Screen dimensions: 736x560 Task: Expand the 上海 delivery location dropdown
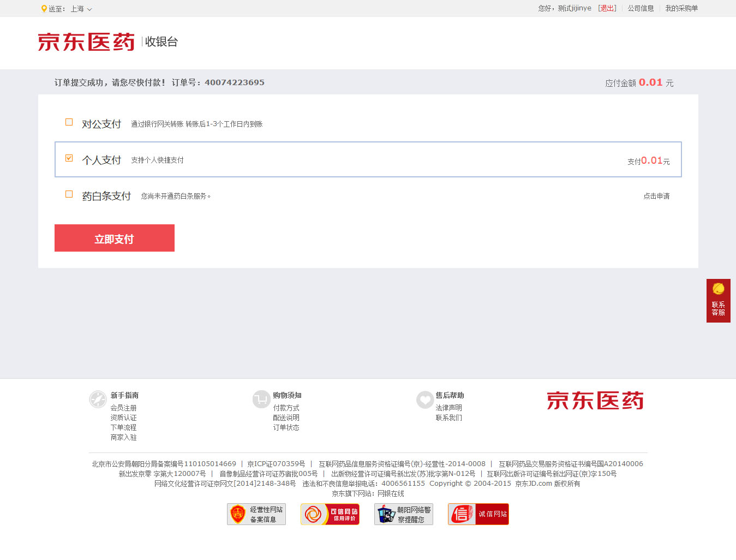pyautogui.click(x=81, y=9)
